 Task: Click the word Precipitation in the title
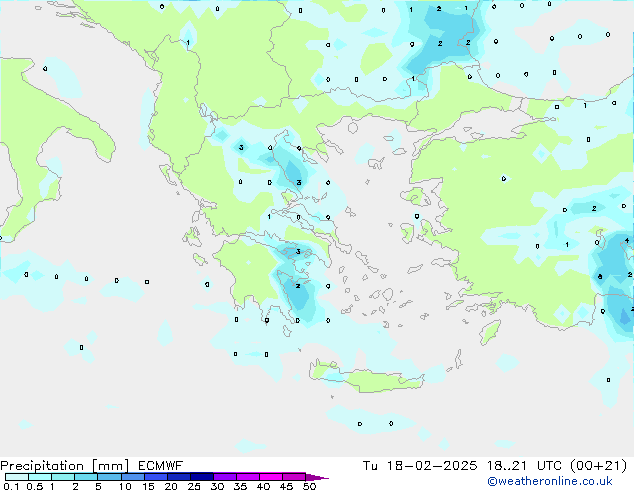tap(42, 466)
